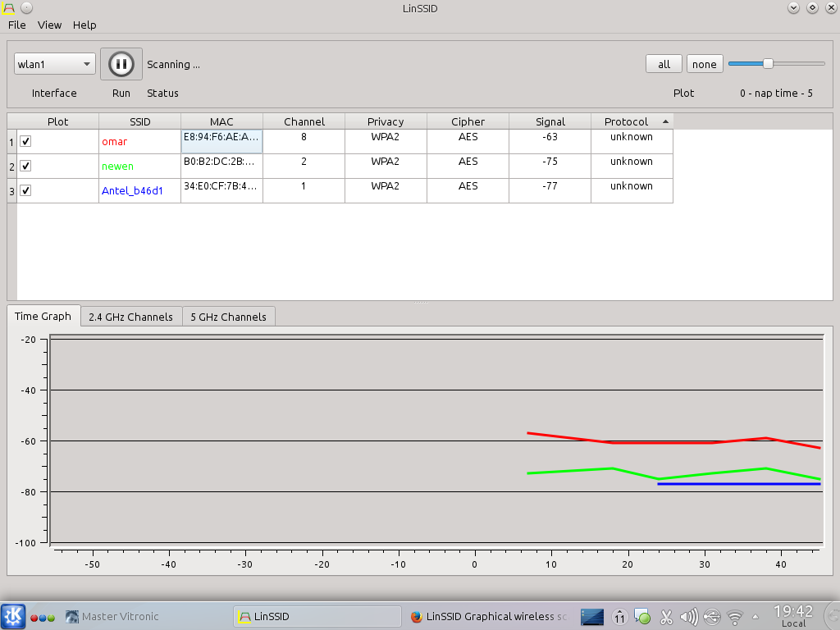Open the File menu
This screenshot has height=630, width=840.
pos(16,25)
